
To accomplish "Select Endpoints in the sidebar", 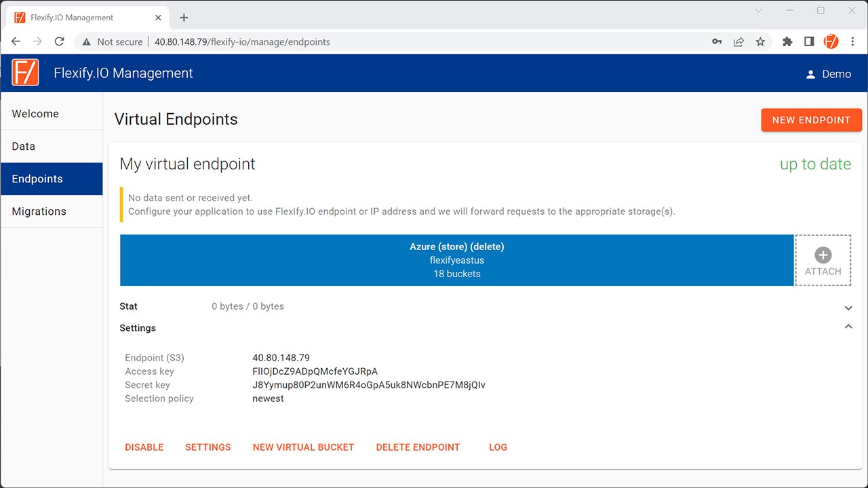I will tap(52, 179).
